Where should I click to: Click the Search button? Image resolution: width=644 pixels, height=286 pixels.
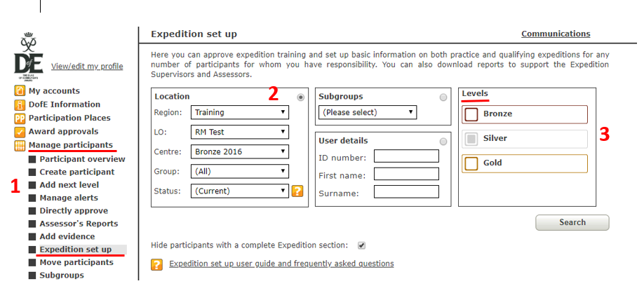coord(572,222)
